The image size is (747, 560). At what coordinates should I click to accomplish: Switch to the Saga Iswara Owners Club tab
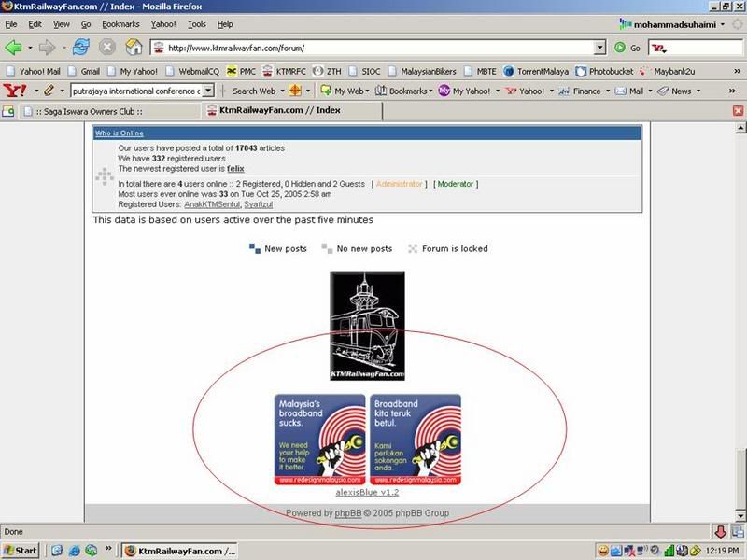(109, 111)
